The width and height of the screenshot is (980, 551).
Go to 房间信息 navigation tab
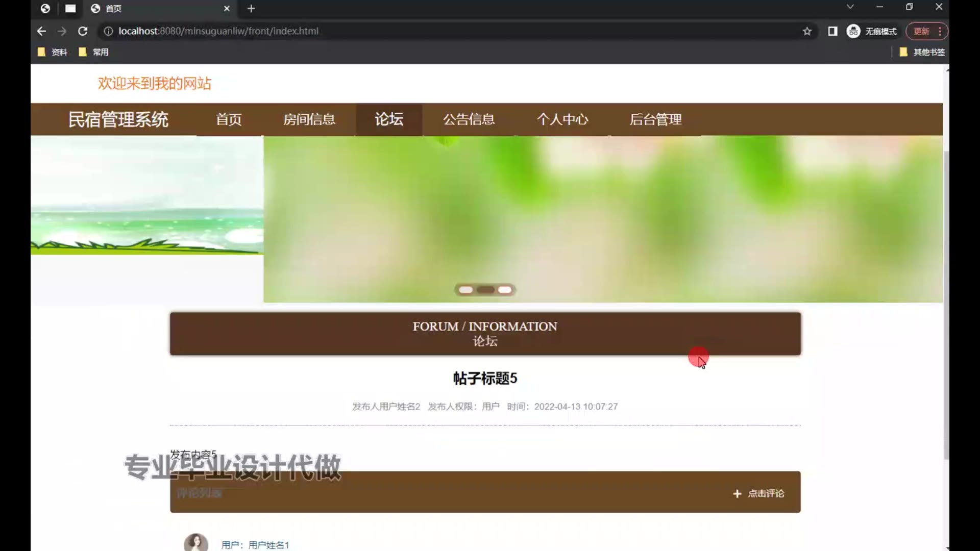pos(309,119)
